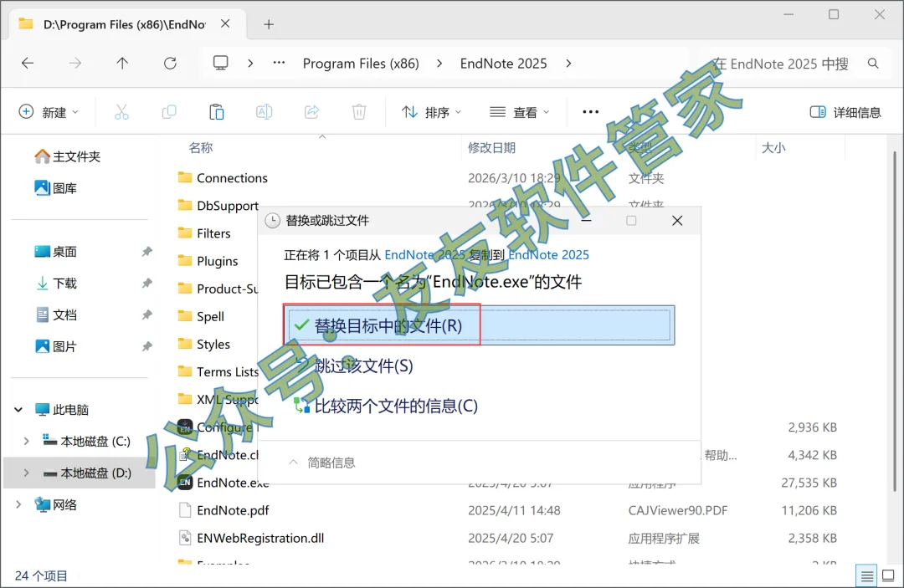Image resolution: width=904 pixels, height=588 pixels.
Task: Click the file list vertical scrollbar
Action: (x=894, y=320)
